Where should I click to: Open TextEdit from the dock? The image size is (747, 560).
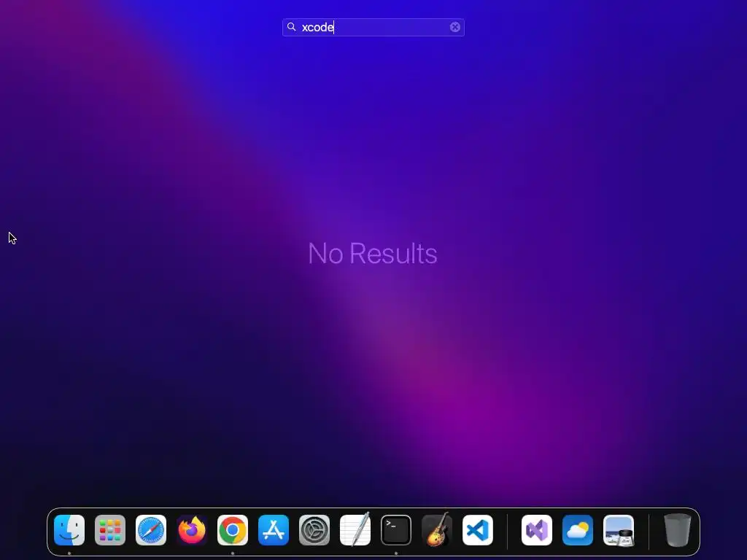355,530
